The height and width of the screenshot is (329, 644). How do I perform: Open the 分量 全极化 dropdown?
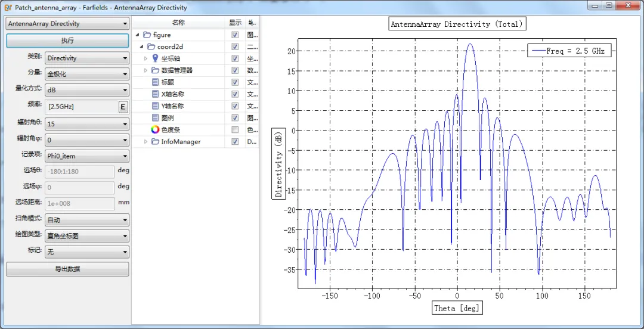tap(86, 75)
